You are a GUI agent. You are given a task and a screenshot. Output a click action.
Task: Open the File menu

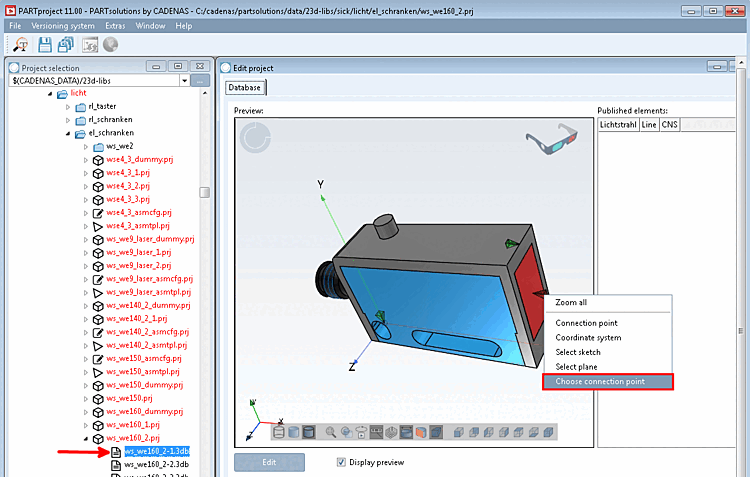coord(15,26)
